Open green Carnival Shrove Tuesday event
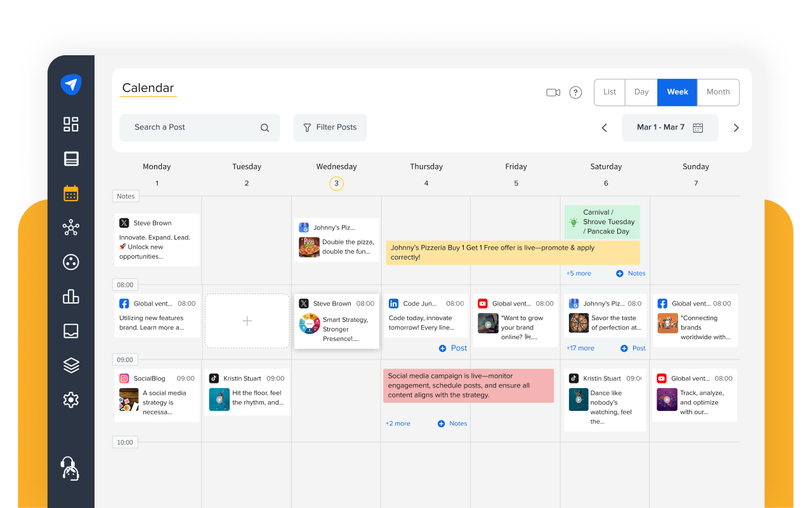The image size is (812, 508). [x=602, y=222]
